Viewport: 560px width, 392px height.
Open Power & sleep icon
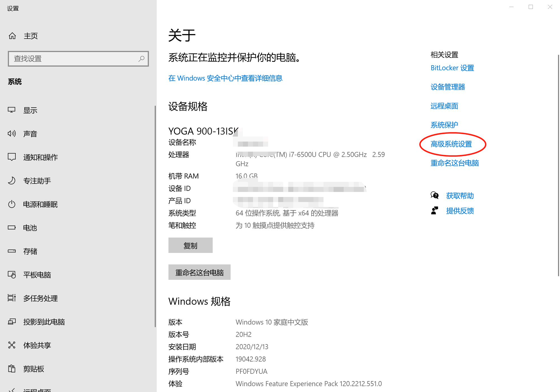[11, 204]
